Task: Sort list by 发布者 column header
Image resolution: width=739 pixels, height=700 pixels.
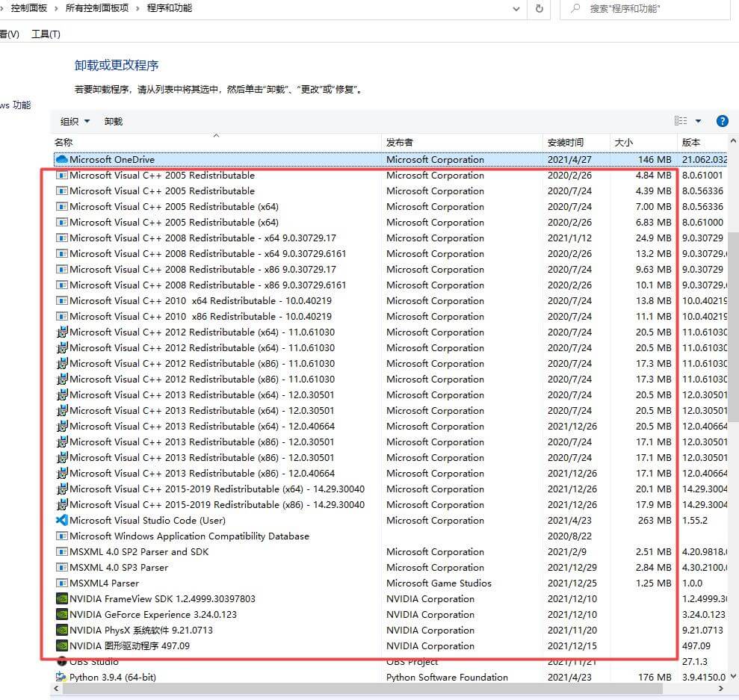Action: point(462,142)
